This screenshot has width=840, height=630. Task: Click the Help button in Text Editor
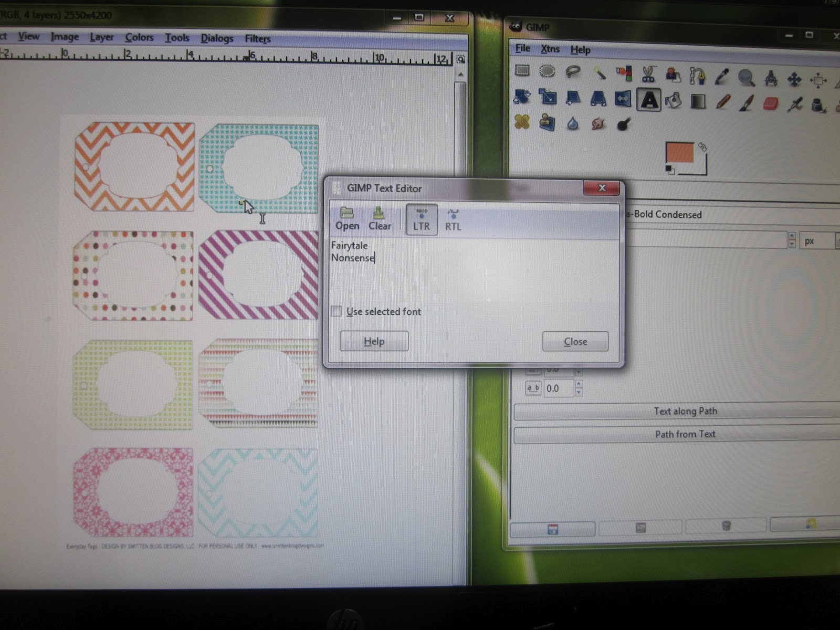click(374, 341)
